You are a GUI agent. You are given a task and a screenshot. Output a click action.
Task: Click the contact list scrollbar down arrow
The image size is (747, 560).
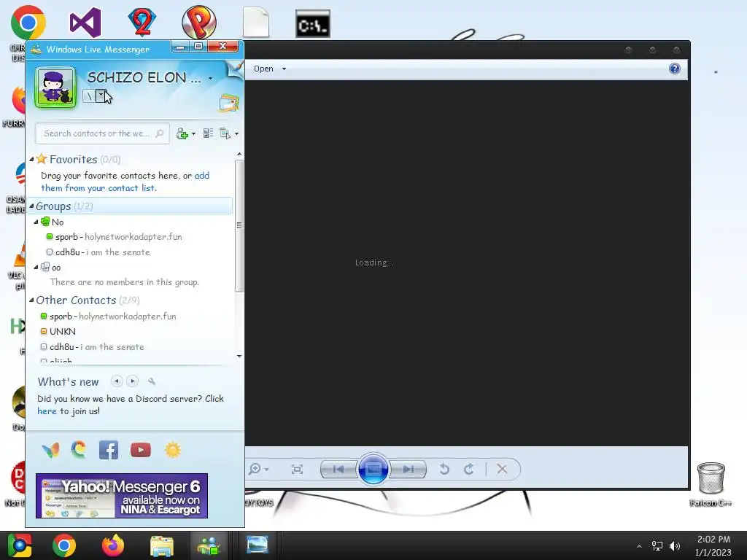coord(239,356)
